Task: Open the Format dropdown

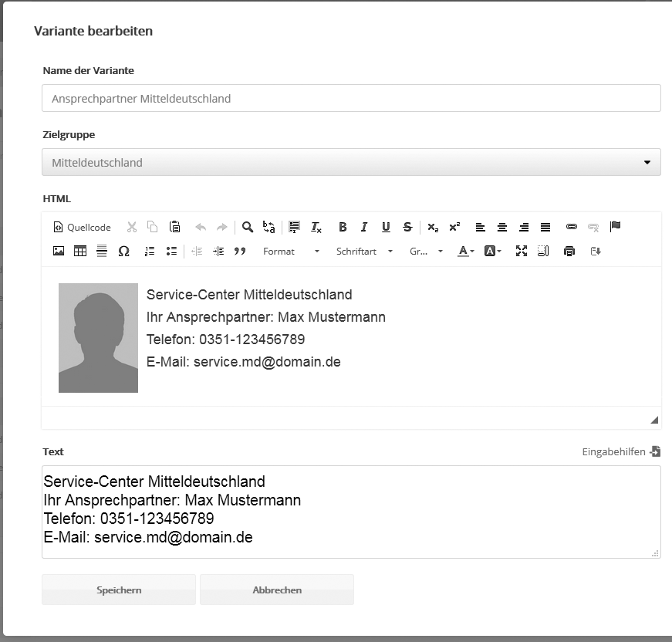Action: click(289, 251)
